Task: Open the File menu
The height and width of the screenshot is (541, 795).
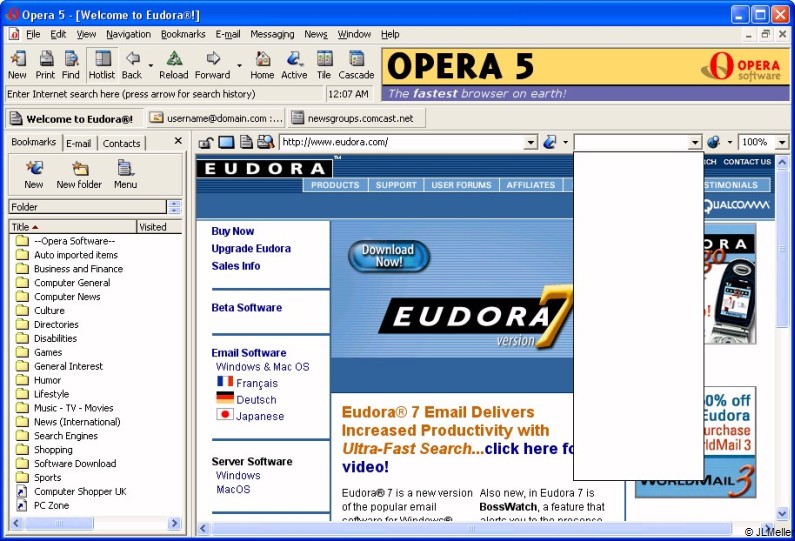Action: [x=33, y=34]
